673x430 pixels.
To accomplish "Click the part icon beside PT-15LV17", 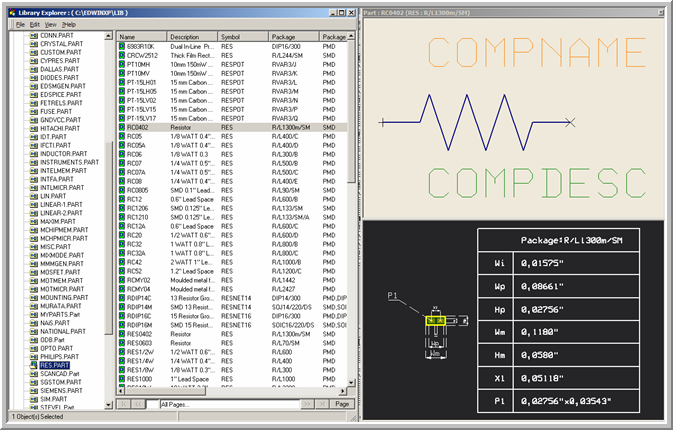I will pos(122,118).
